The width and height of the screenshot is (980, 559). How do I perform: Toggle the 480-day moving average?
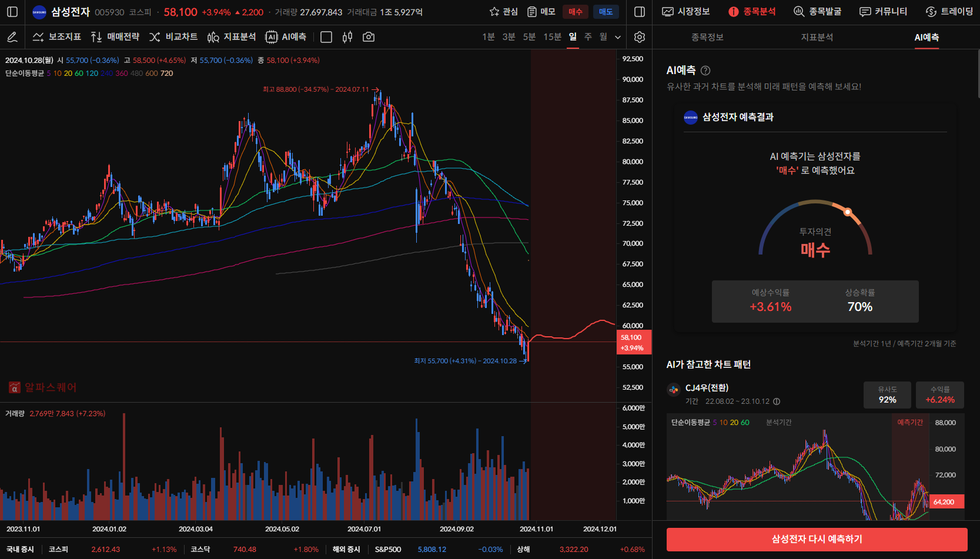(x=136, y=73)
